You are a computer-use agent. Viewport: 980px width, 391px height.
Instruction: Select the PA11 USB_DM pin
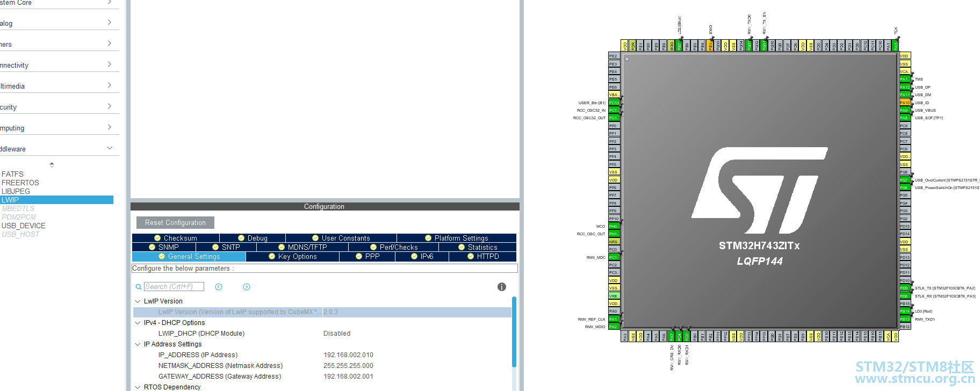point(905,95)
